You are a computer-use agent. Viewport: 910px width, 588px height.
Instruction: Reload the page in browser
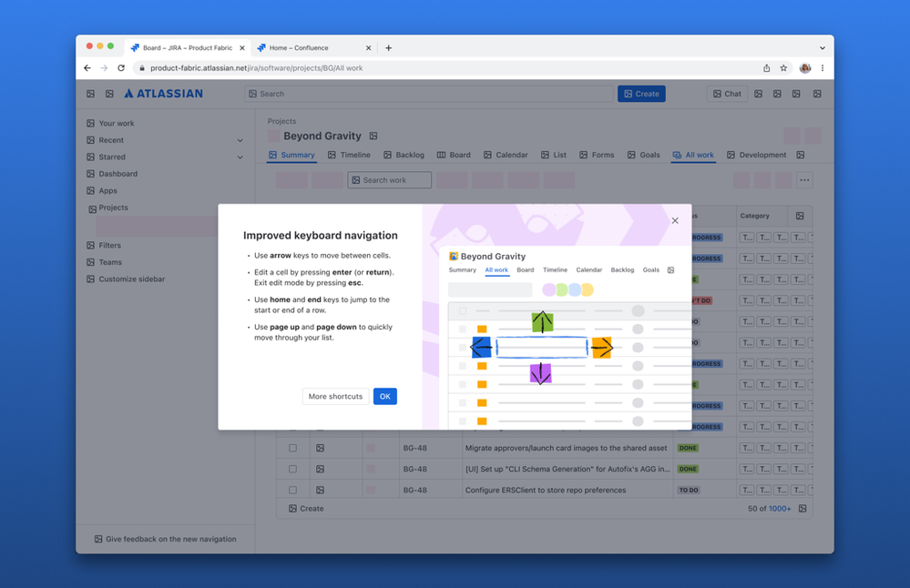click(121, 68)
